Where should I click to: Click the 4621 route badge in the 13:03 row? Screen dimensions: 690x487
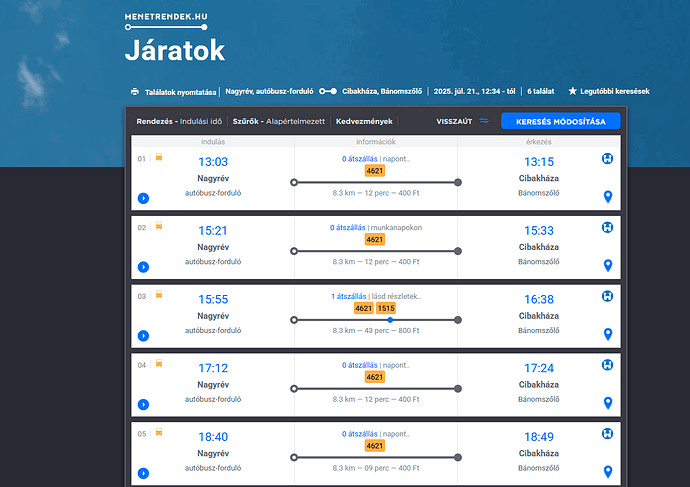tap(375, 171)
